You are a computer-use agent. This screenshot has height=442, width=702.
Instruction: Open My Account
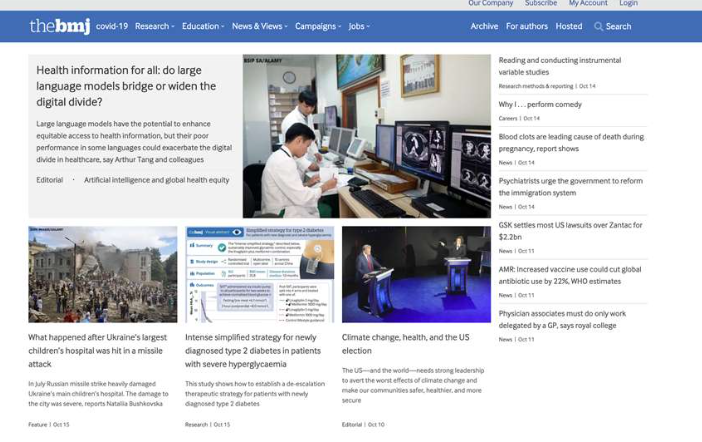(588, 3)
